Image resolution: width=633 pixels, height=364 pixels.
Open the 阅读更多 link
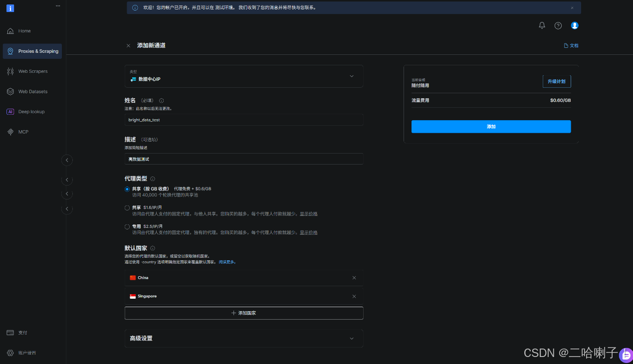coord(227,262)
